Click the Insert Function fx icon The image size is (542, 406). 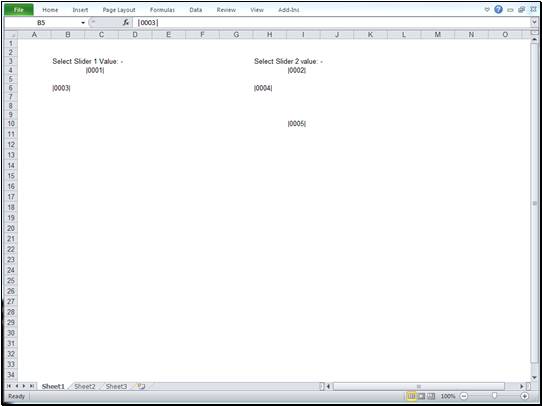(126, 22)
